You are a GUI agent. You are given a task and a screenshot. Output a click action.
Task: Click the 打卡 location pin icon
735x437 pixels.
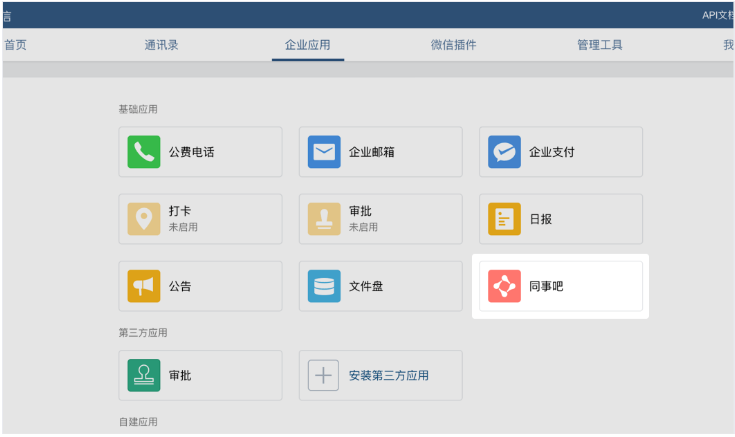click(144, 219)
